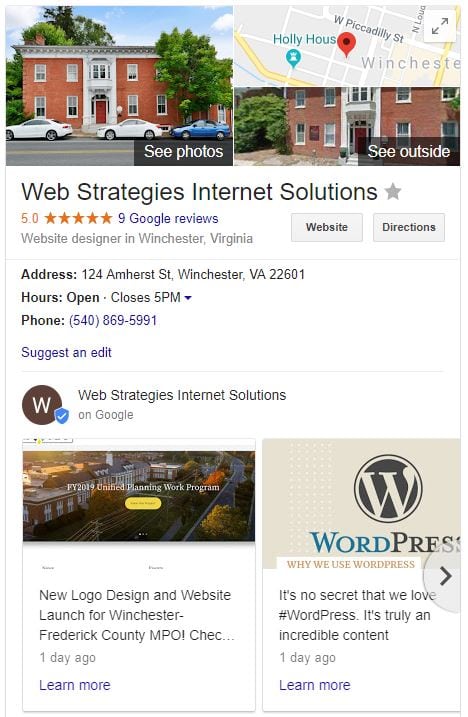Screen dimensions: 468x717
Task: View See photos of building
Action: (x=183, y=151)
